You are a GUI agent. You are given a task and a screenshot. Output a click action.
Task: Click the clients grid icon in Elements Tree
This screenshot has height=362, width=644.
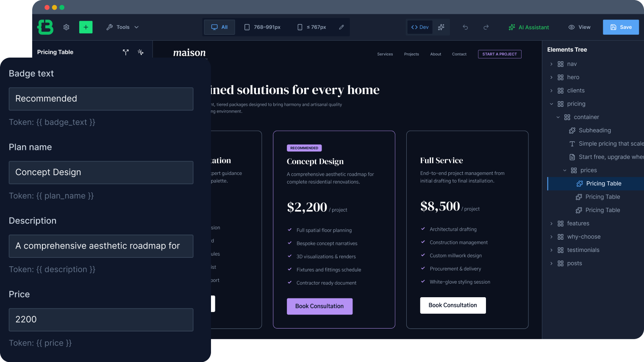[x=561, y=91]
